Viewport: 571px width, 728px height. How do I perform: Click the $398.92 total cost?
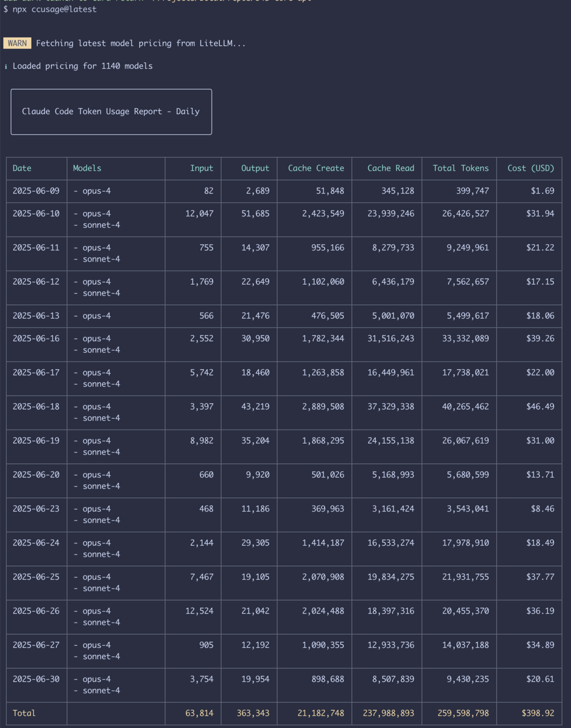tap(538, 713)
